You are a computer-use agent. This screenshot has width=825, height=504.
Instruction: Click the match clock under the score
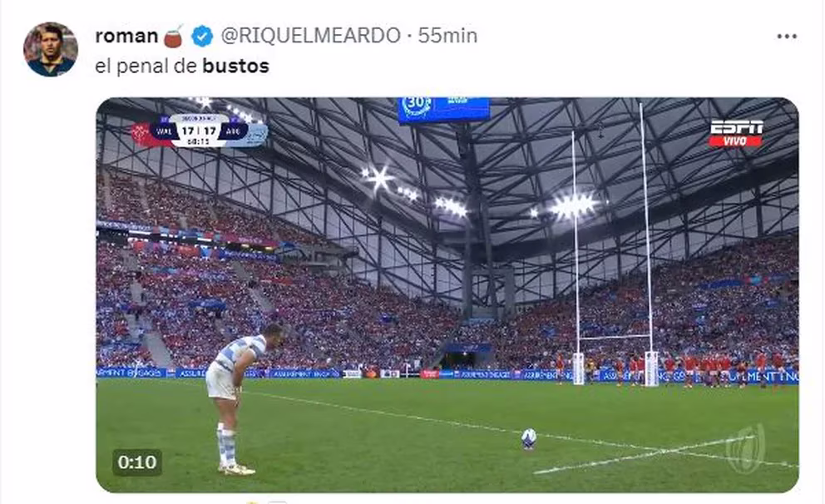[x=200, y=142]
